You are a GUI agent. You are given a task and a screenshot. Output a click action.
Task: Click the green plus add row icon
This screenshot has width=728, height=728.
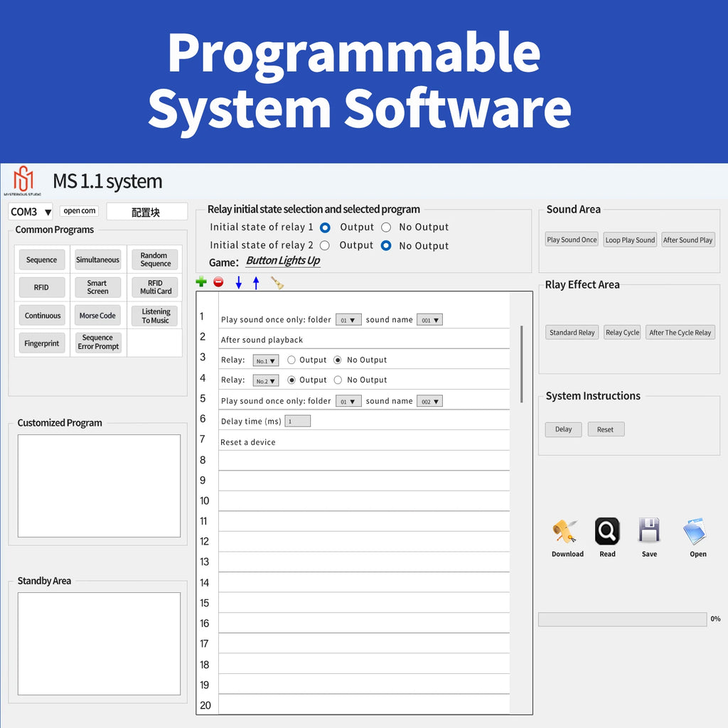coord(201,282)
